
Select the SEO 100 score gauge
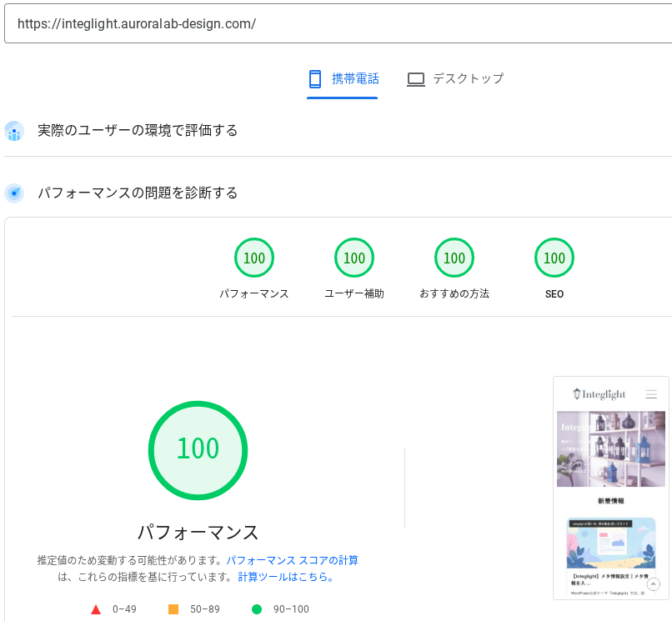click(x=554, y=258)
